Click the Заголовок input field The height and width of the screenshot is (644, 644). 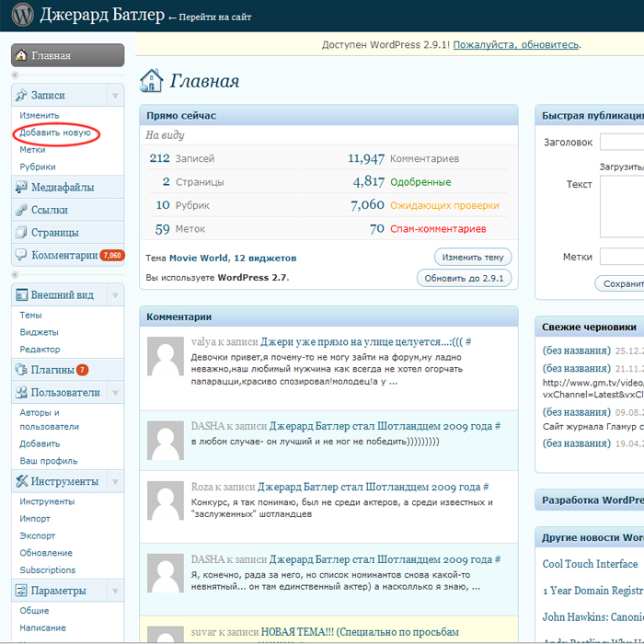(x=622, y=143)
